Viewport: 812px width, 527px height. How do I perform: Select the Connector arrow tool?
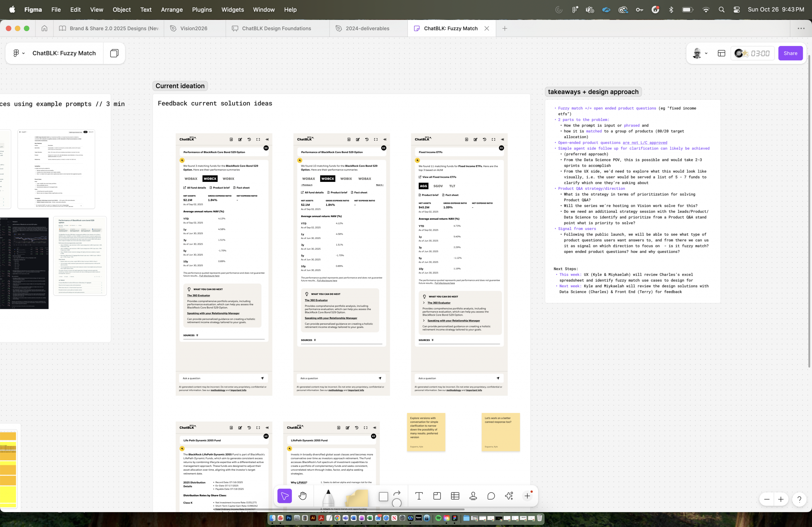(397, 493)
